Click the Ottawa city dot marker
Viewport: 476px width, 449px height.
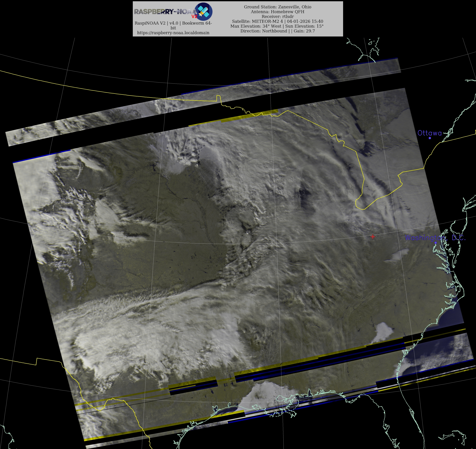[430, 138]
